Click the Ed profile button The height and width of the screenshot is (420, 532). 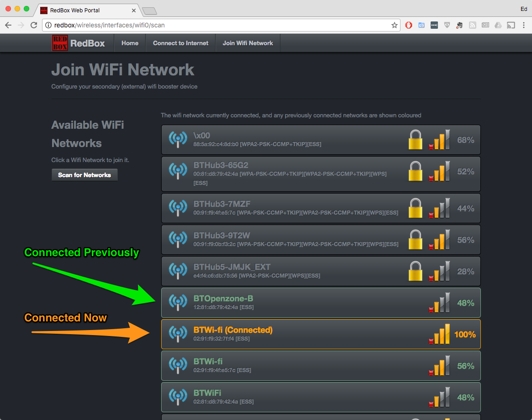point(524,9)
